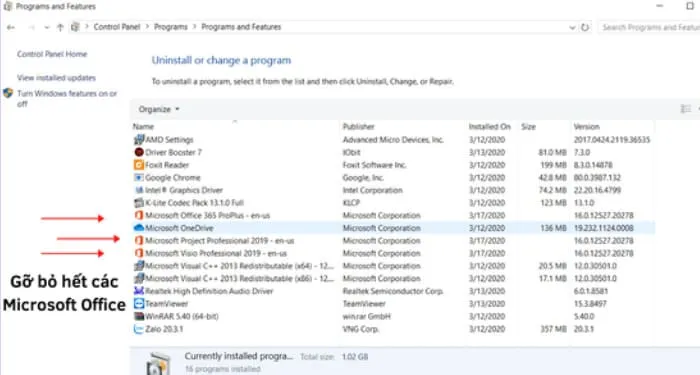Image resolution: width=700 pixels, height=375 pixels.
Task: Select KLCP publisher cell
Action: click(351, 203)
